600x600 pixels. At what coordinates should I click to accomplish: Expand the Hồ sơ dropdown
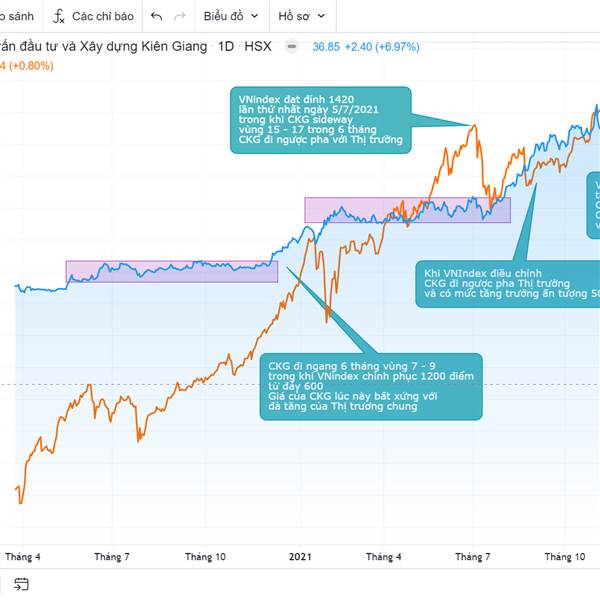coord(300,17)
